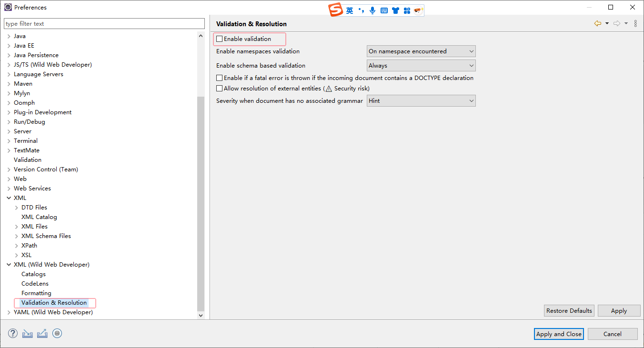Open Severity no associated grammar dropdown
This screenshot has width=644, height=348.
(x=421, y=101)
